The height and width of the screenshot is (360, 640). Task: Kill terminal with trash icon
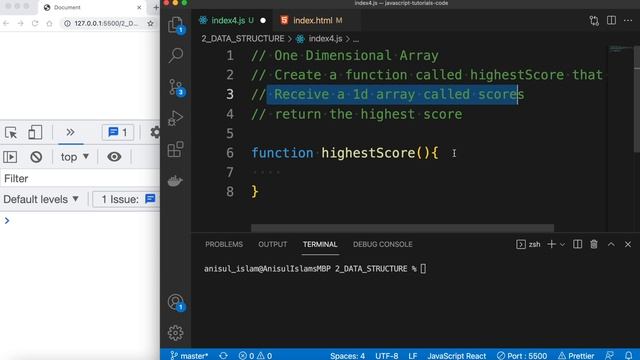594,244
